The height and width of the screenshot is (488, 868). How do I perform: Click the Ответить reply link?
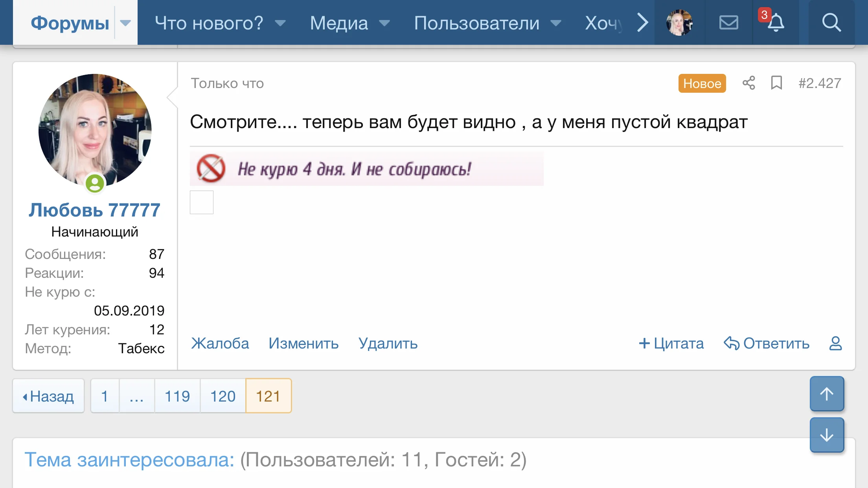click(767, 343)
